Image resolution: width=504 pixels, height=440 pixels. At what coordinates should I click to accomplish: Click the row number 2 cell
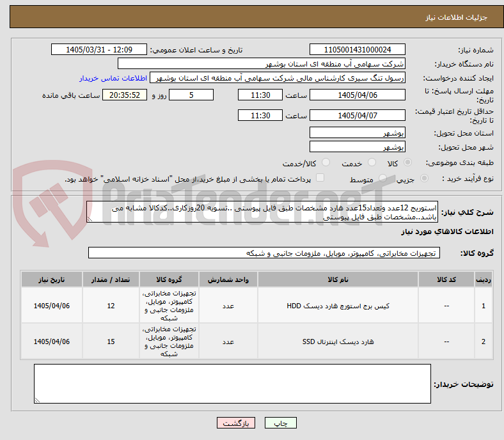[484, 341]
